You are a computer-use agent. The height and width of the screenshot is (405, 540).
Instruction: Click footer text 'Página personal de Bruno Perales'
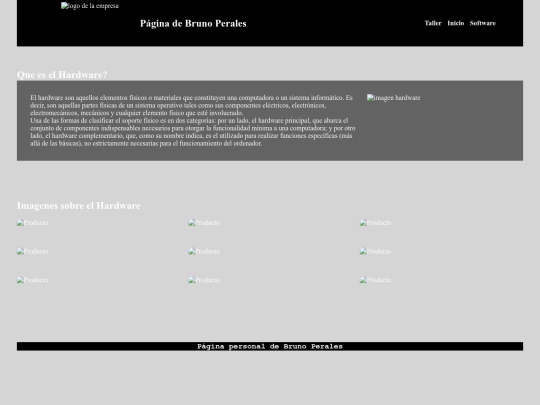[x=270, y=346]
